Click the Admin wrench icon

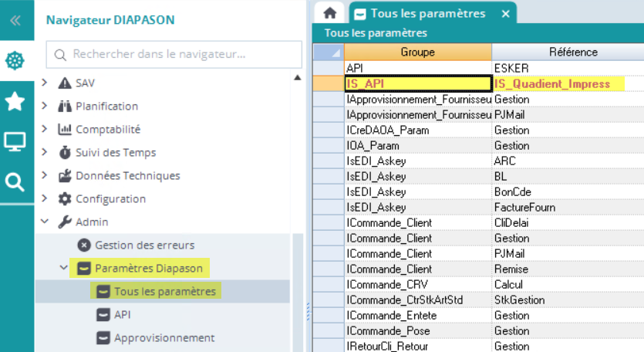pos(65,222)
